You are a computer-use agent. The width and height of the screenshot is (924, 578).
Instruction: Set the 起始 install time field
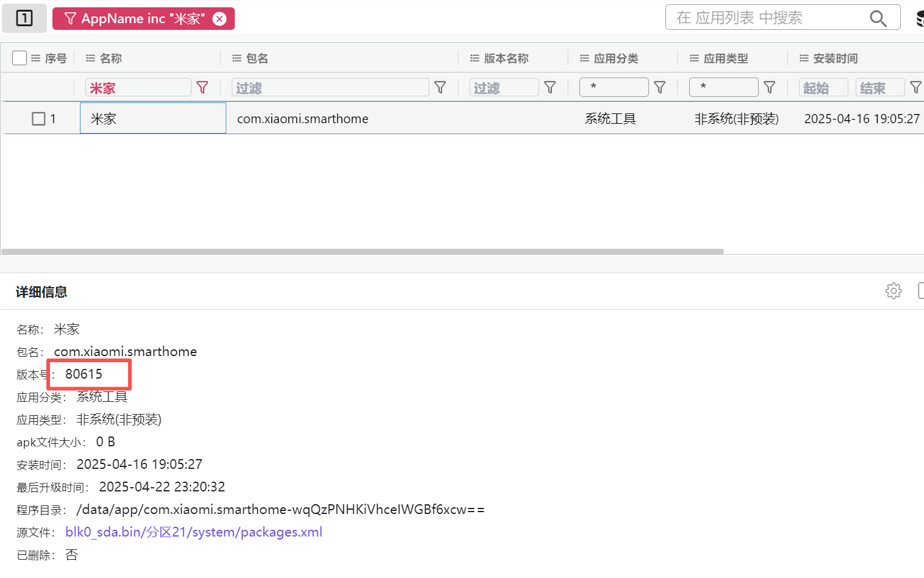click(823, 88)
